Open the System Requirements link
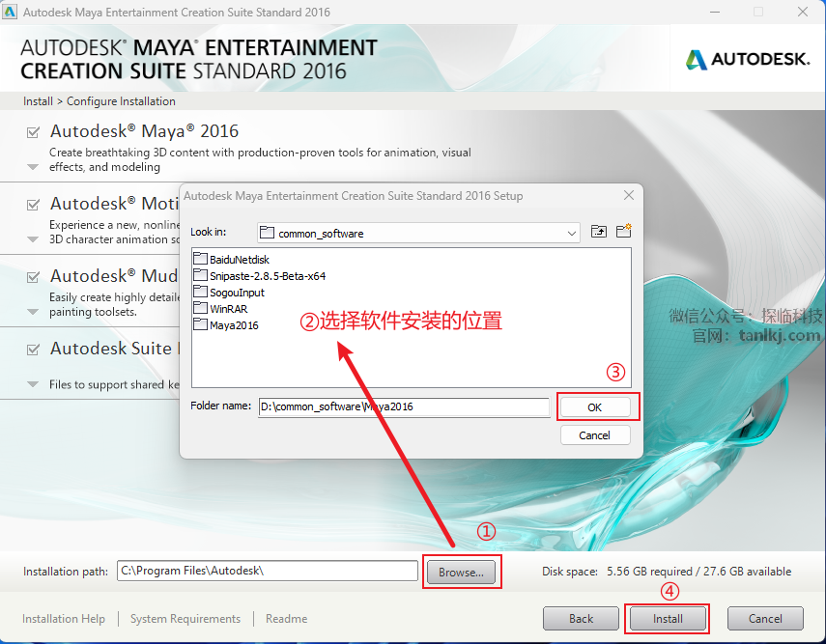826x644 pixels. coord(185,619)
